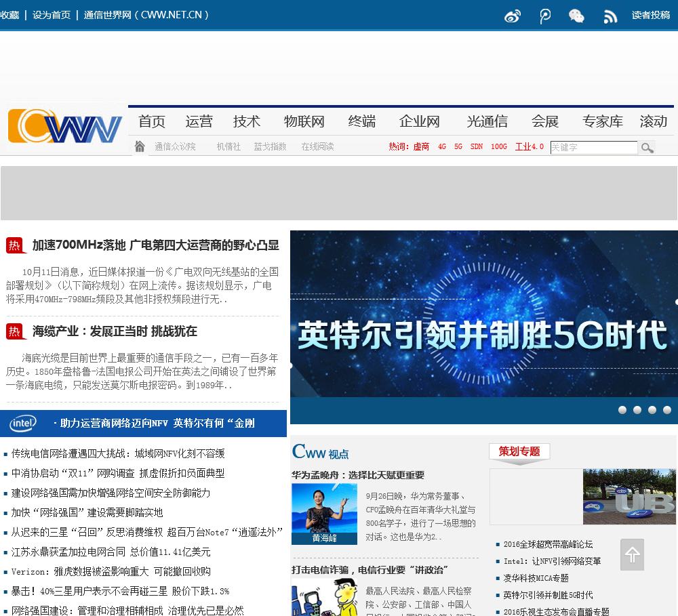Submit search with magnifier icon
The width and height of the screenshot is (678, 616).
click(647, 148)
